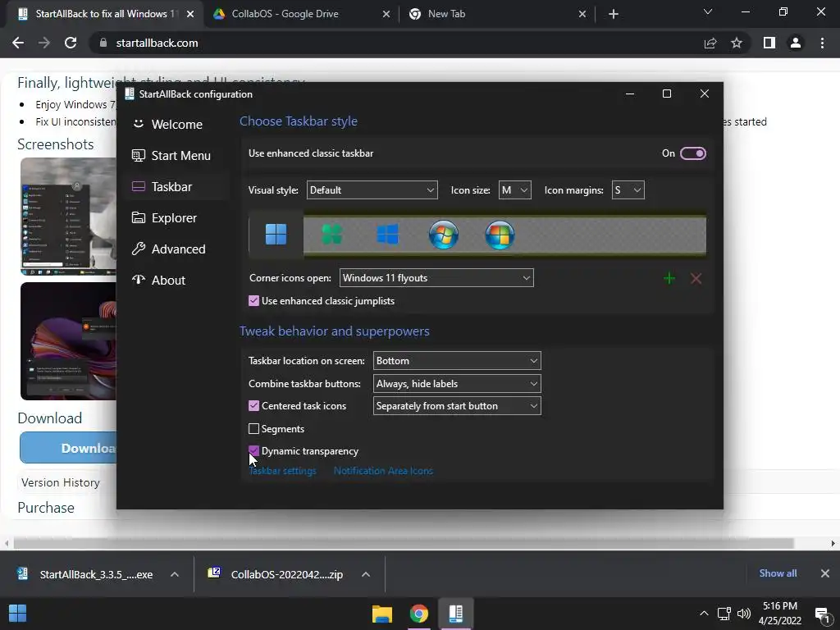This screenshot has height=630, width=840.
Task: Choose the second Windows orb style
Action: tap(500, 235)
